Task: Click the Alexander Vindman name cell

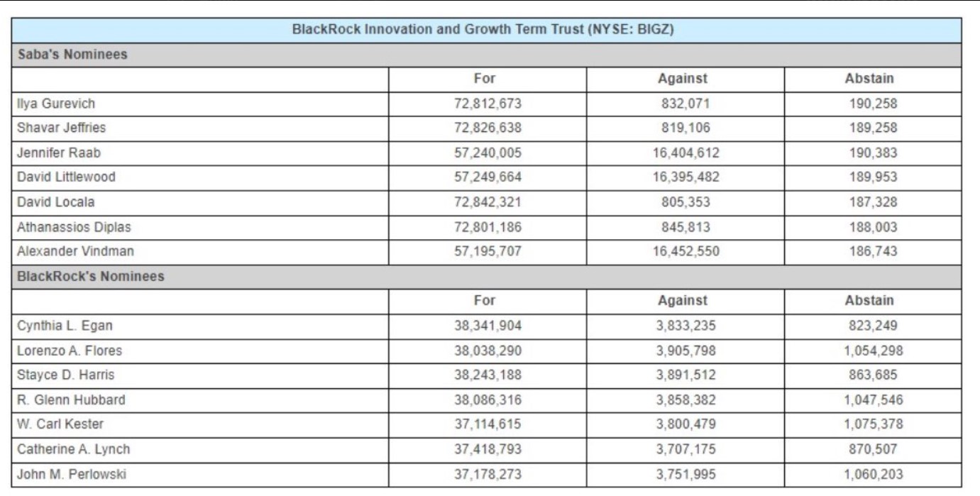Action: 75,251
